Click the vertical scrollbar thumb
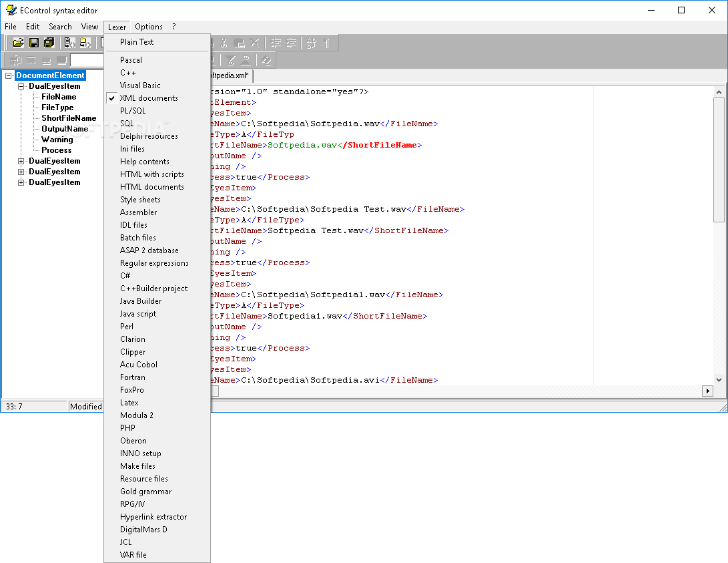728x563 pixels. [719, 160]
